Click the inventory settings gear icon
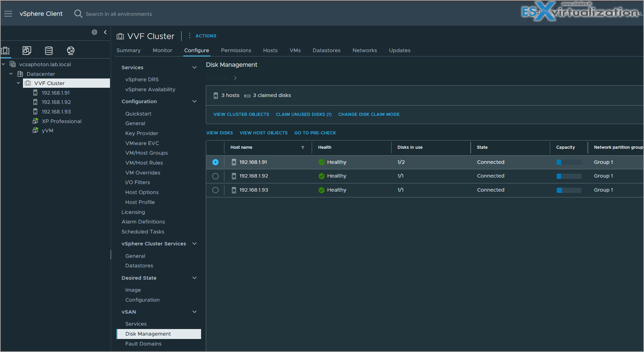 95,32
